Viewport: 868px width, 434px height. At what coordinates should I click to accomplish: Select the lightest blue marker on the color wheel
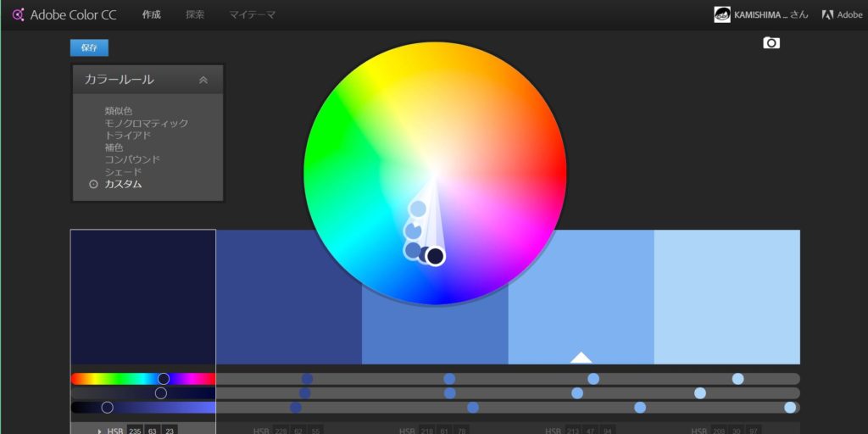click(418, 209)
